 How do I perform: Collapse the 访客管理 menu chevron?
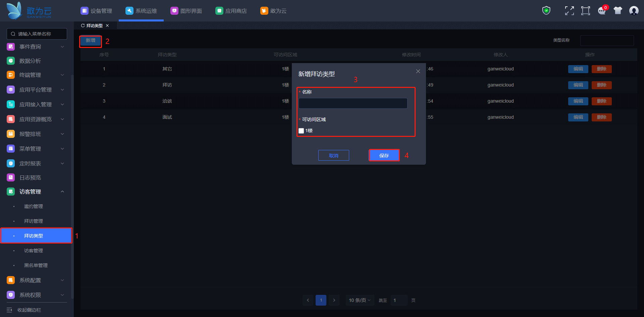coord(62,192)
